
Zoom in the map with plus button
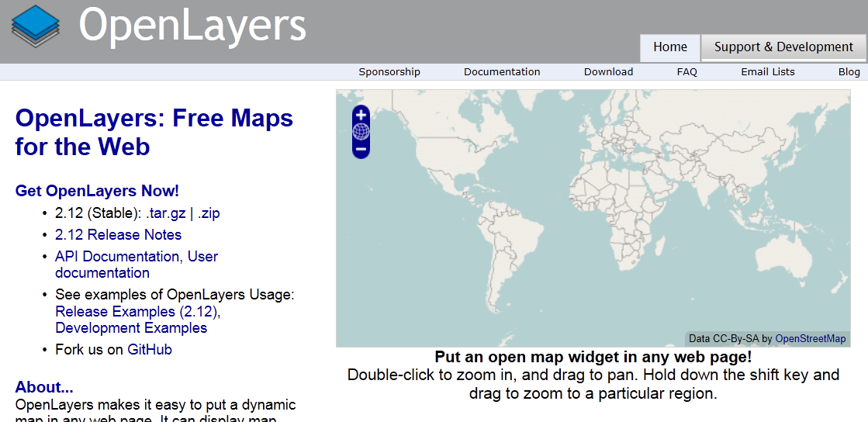(361, 115)
